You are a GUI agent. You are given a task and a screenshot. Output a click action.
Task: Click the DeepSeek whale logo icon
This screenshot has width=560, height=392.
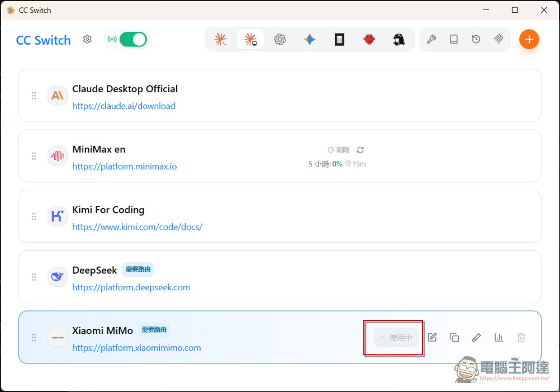tap(57, 277)
